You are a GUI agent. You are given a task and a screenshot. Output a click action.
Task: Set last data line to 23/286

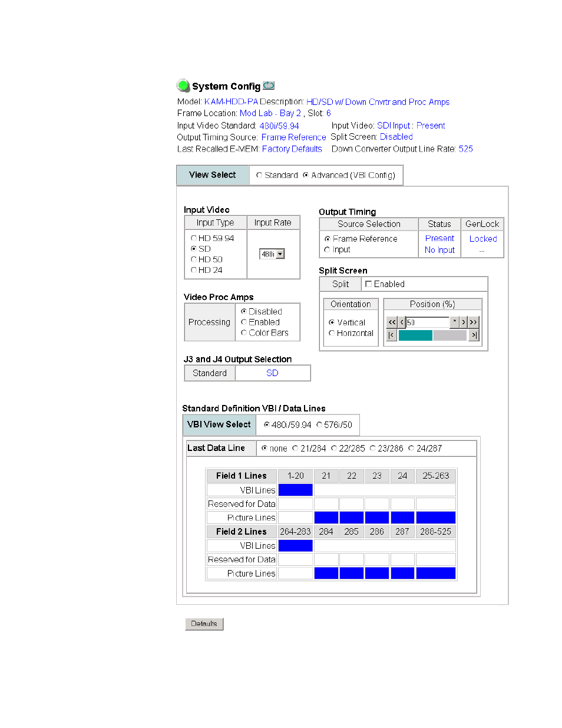click(x=372, y=448)
